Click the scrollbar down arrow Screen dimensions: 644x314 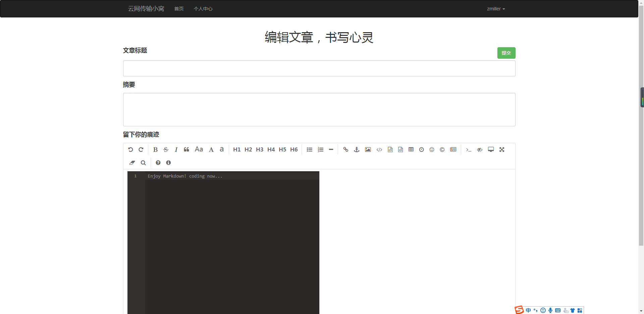(x=641, y=311)
